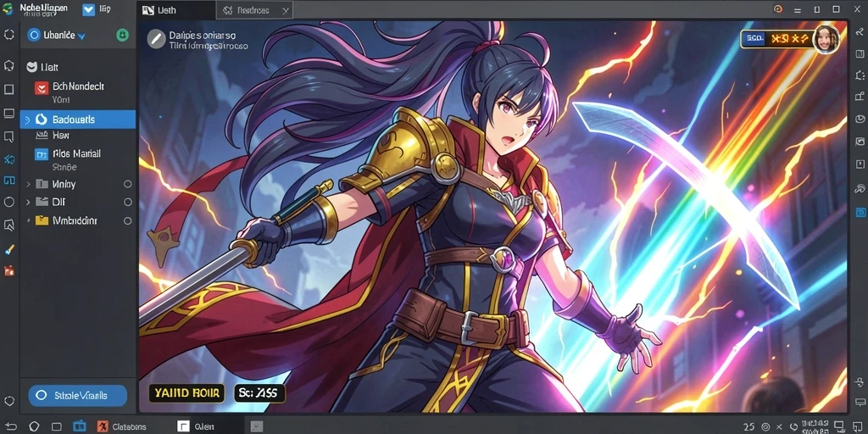The height and width of the screenshot is (434, 868).
Task: Open the Ubanice dropdown arrow
Action: tap(81, 36)
